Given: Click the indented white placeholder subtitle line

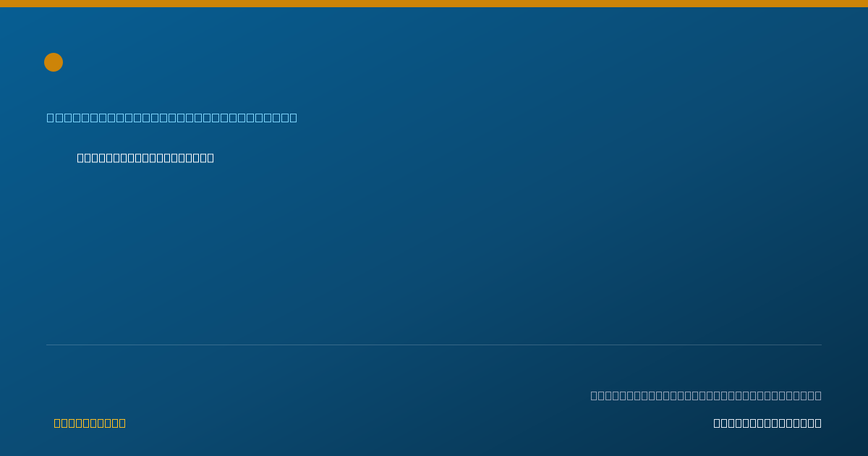Looking at the screenshot, I should click(145, 158).
